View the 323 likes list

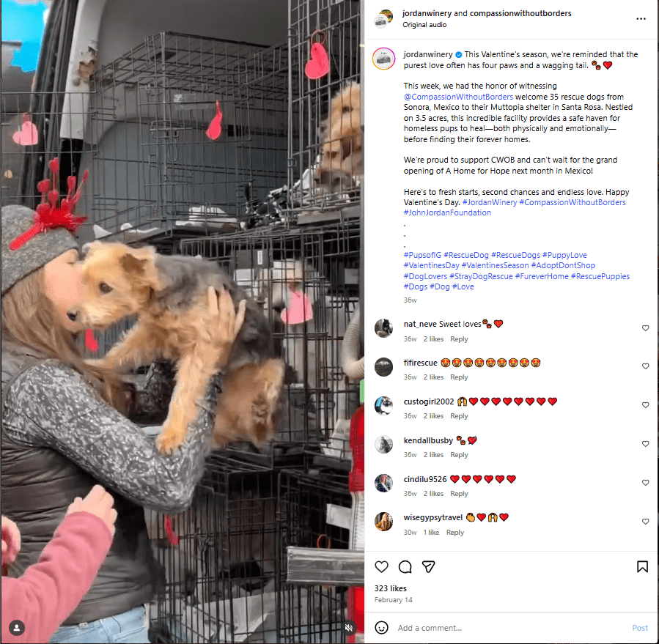tap(390, 588)
